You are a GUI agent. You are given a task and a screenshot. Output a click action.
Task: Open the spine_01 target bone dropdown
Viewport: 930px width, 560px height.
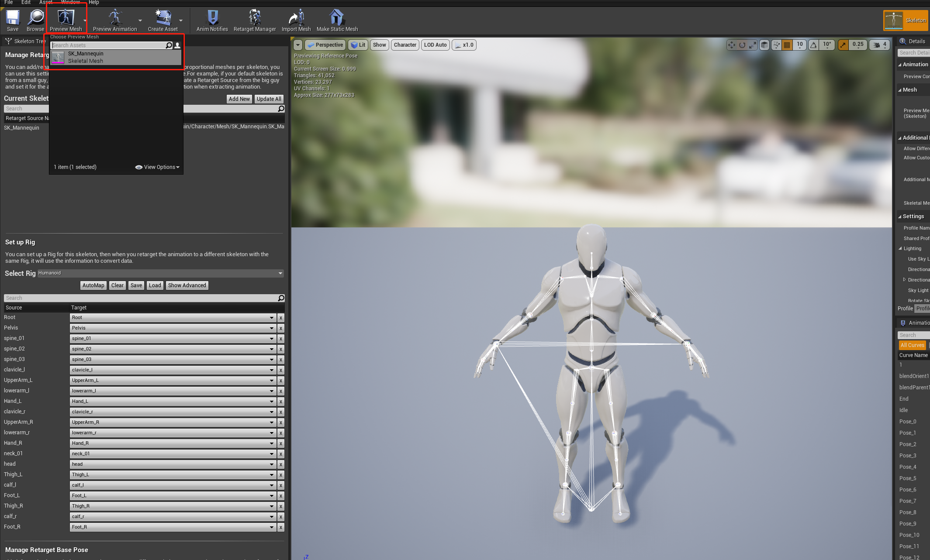click(x=173, y=339)
